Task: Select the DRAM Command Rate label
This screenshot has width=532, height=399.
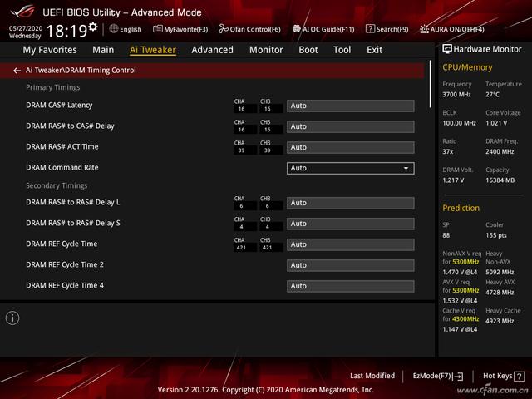Action: pos(62,167)
